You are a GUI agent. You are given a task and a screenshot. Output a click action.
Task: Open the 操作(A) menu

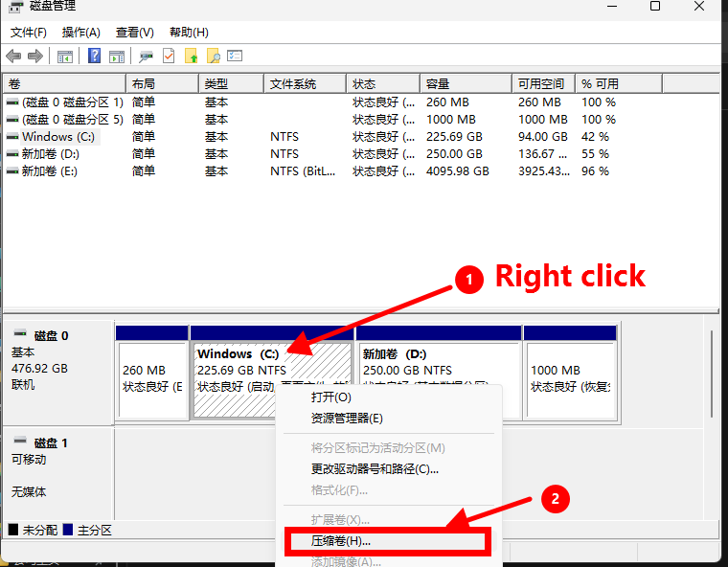coord(81,33)
